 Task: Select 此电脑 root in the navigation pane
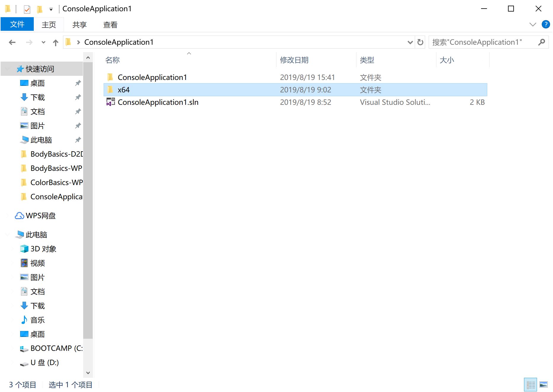click(x=36, y=235)
